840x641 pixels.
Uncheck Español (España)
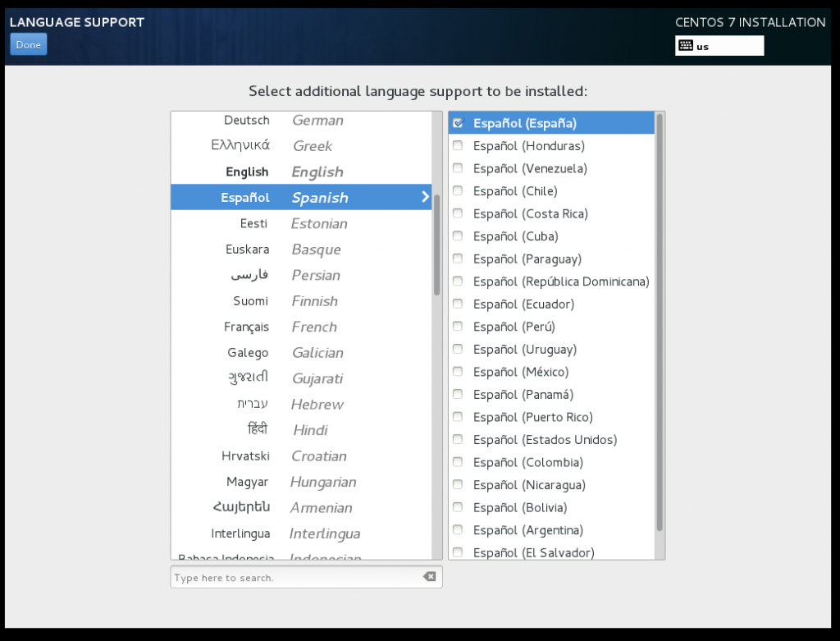457,122
